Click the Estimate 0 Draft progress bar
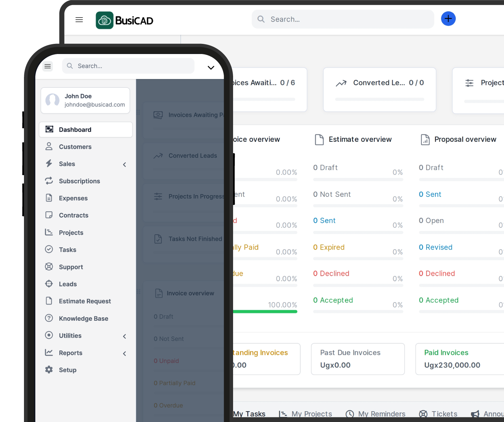The width and height of the screenshot is (504, 422). pos(358,180)
